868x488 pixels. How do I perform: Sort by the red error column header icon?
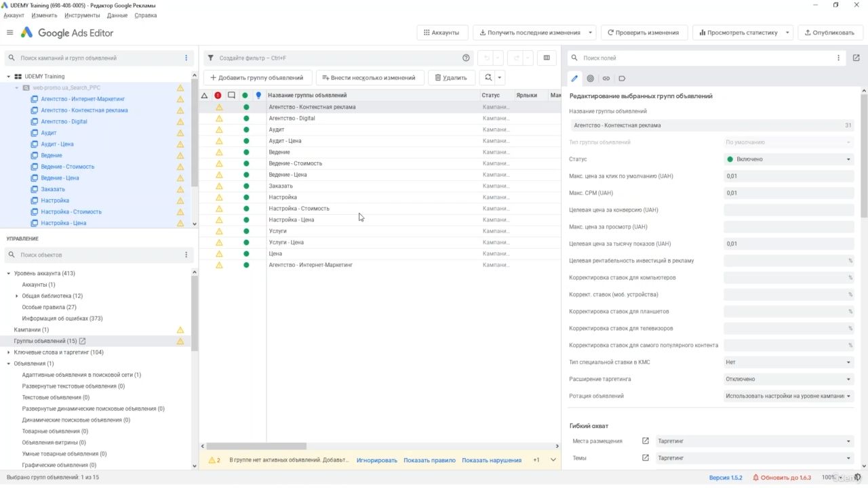[218, 96]
